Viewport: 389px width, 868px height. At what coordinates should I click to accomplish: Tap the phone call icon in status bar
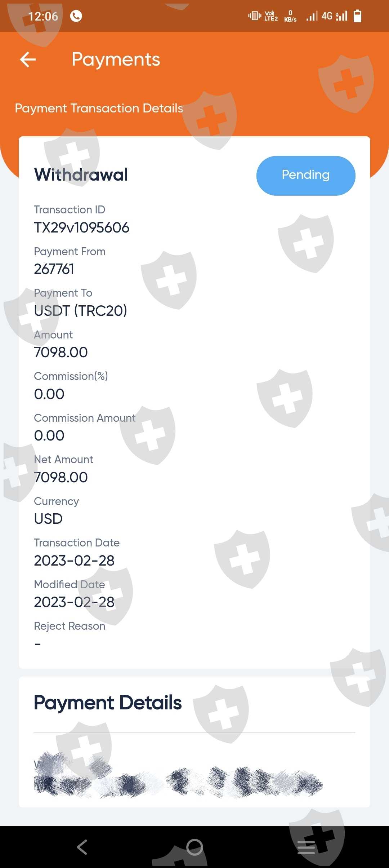point(76,16)
